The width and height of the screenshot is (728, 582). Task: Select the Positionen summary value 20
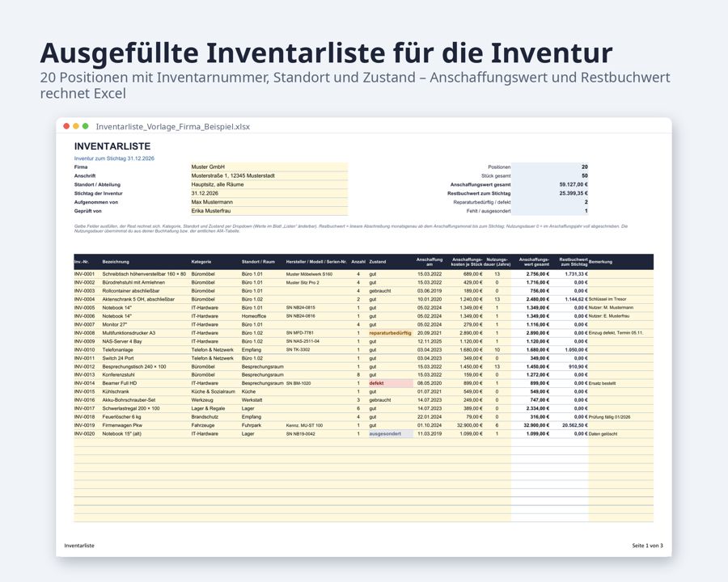(x=585, y=167)
